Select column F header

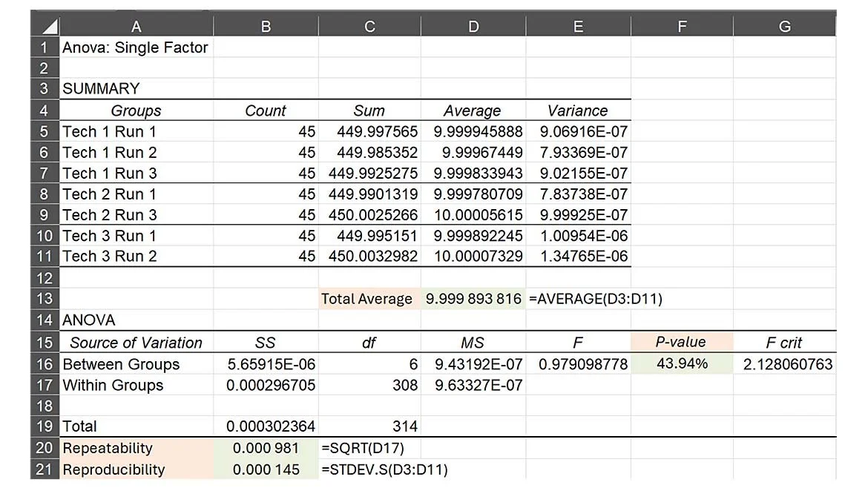682,26
